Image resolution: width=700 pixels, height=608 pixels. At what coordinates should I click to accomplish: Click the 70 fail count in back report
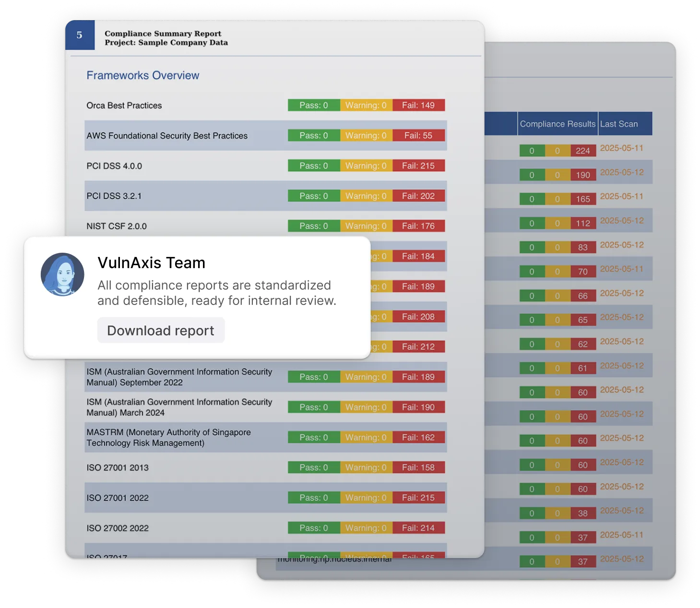coord(583,271)
